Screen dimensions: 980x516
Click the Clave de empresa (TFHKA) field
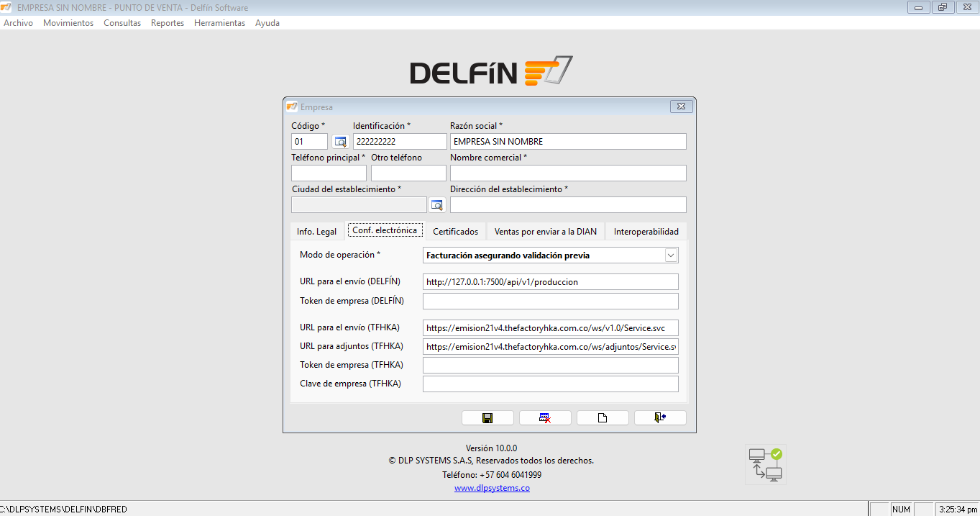tap(551, 384)
